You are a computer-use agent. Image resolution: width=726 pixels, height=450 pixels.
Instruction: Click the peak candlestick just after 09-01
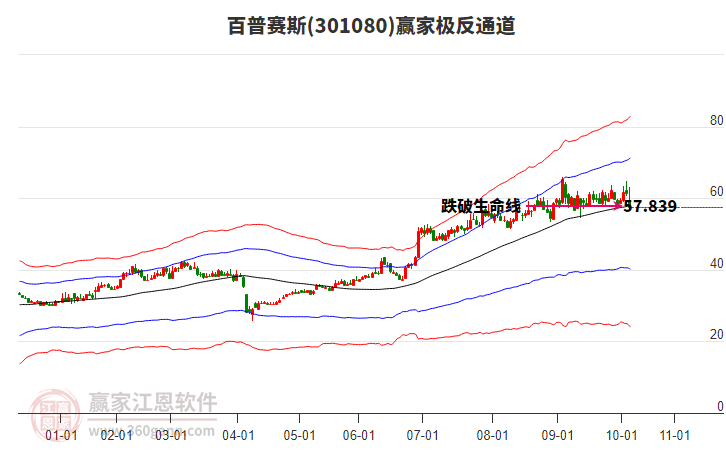[563, 190]
